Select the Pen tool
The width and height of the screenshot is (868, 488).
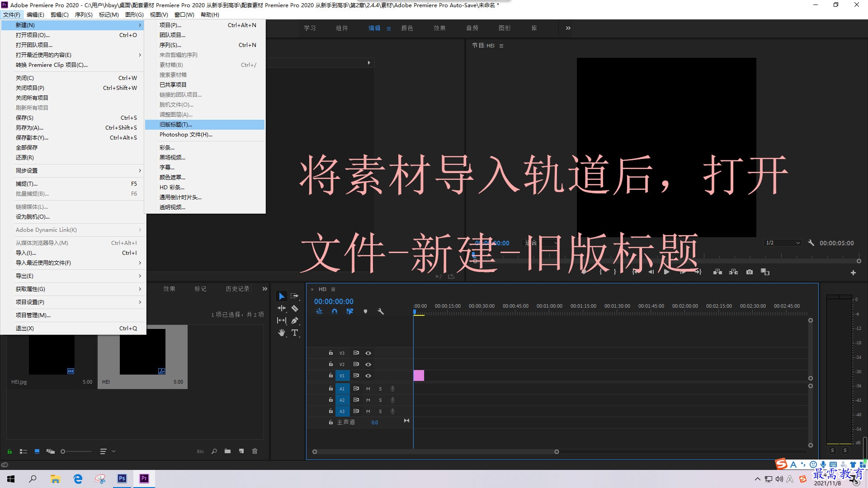point(294,320)
